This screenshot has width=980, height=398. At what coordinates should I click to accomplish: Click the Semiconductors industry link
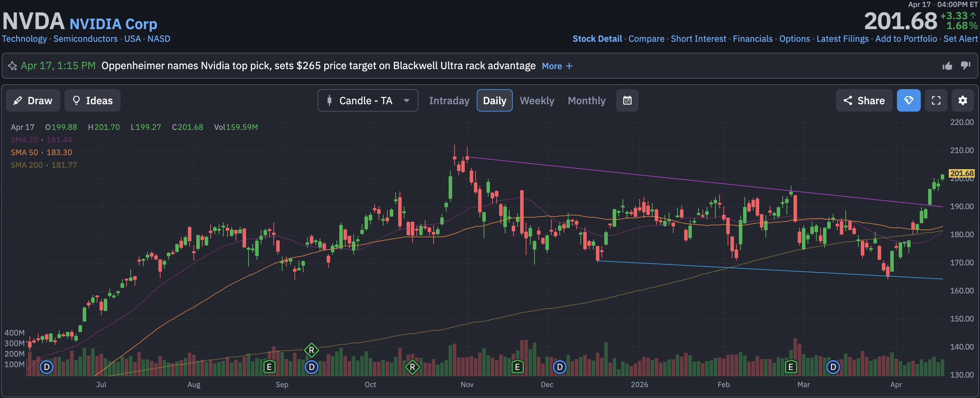coord(85,39)
